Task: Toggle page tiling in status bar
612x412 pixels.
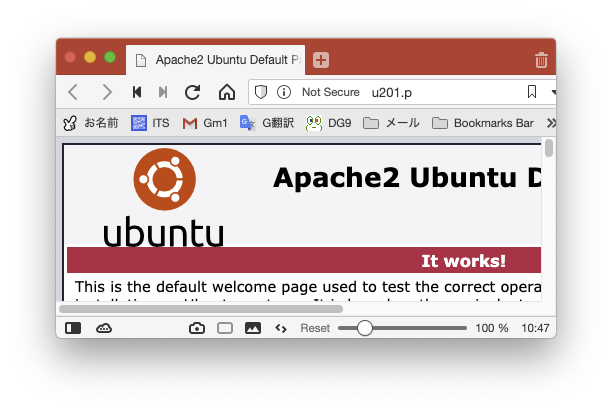Action: 225,328
